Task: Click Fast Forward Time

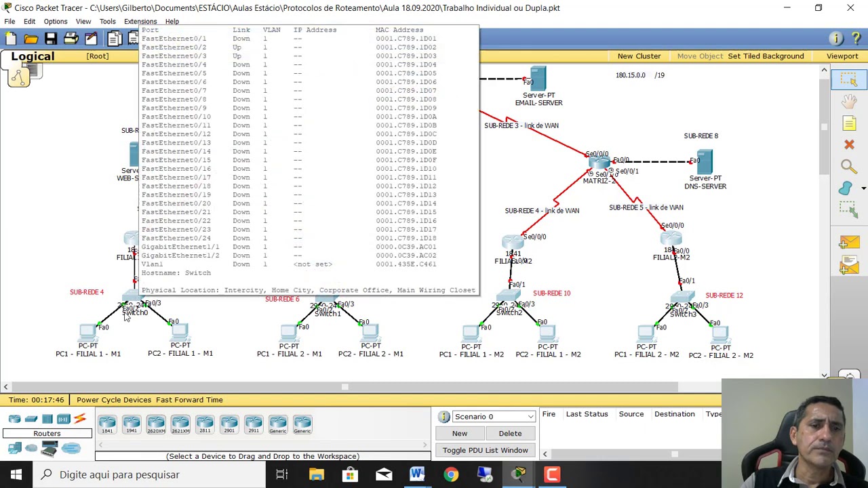Action: point(189,400)
